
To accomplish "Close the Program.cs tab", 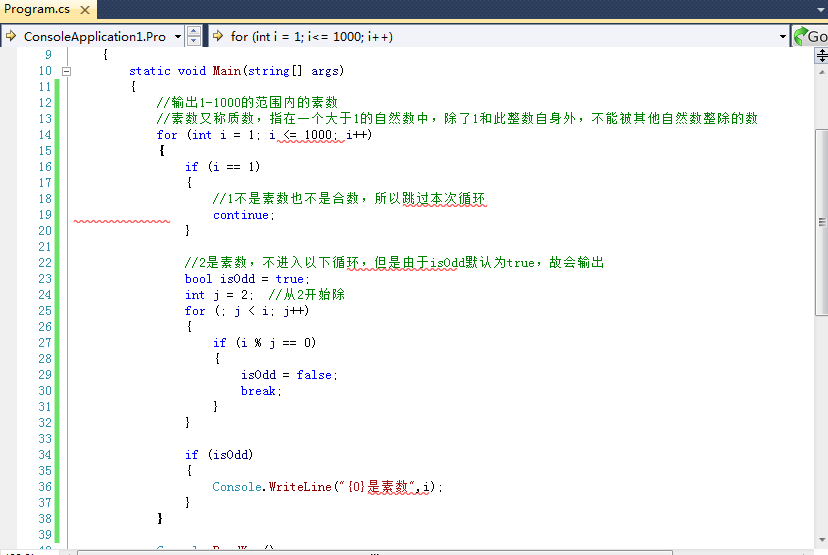I will pos(84,10).
